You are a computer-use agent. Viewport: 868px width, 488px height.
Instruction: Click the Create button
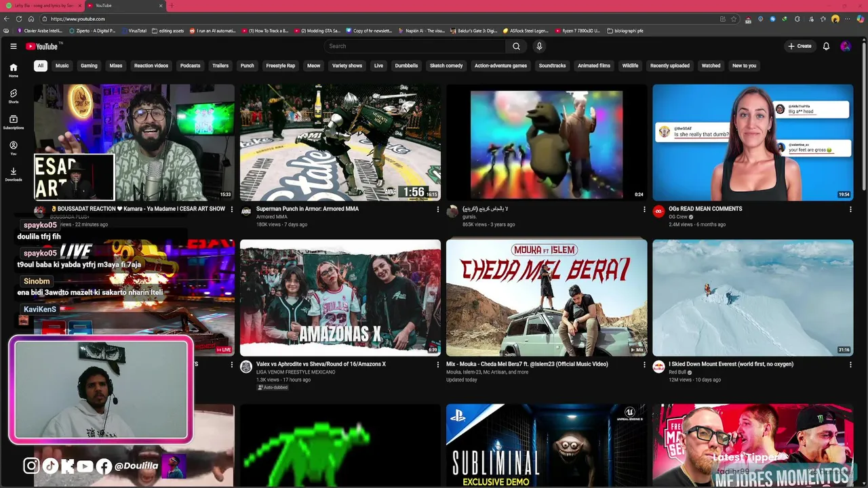pyautogui.click(x=800, y=46)
